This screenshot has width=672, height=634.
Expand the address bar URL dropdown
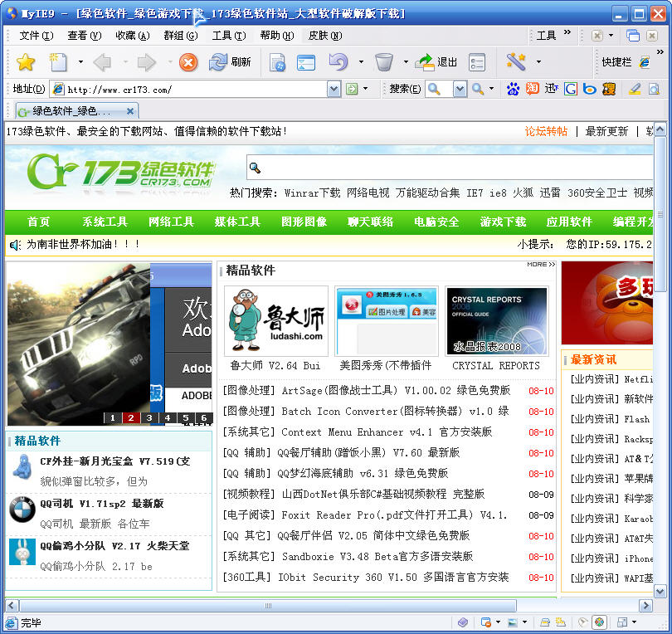[x=334, y=89]
